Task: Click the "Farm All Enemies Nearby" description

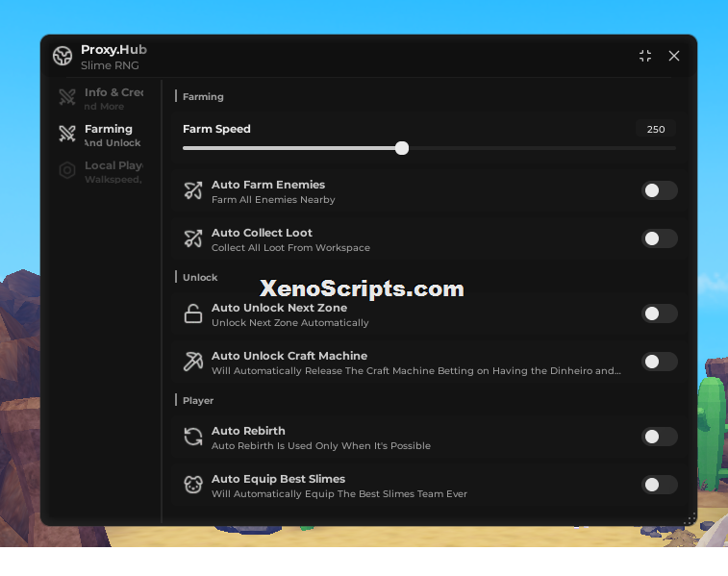Action: 273,200
